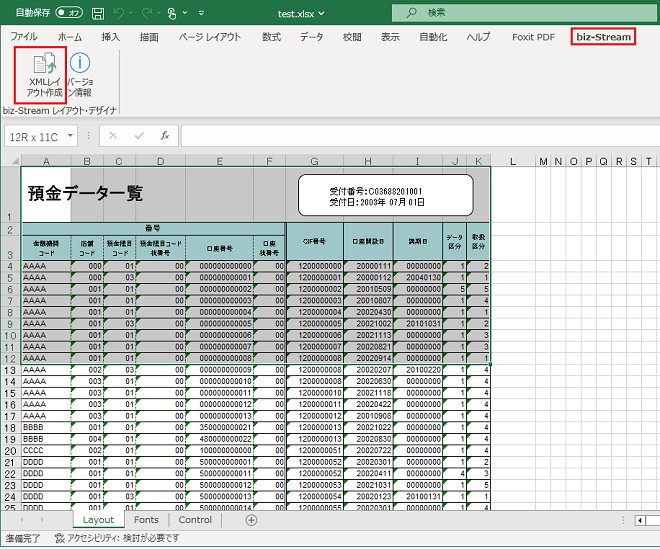Select row 20 header
Screen dimensions: 660x549
click(x=10, y=451)
